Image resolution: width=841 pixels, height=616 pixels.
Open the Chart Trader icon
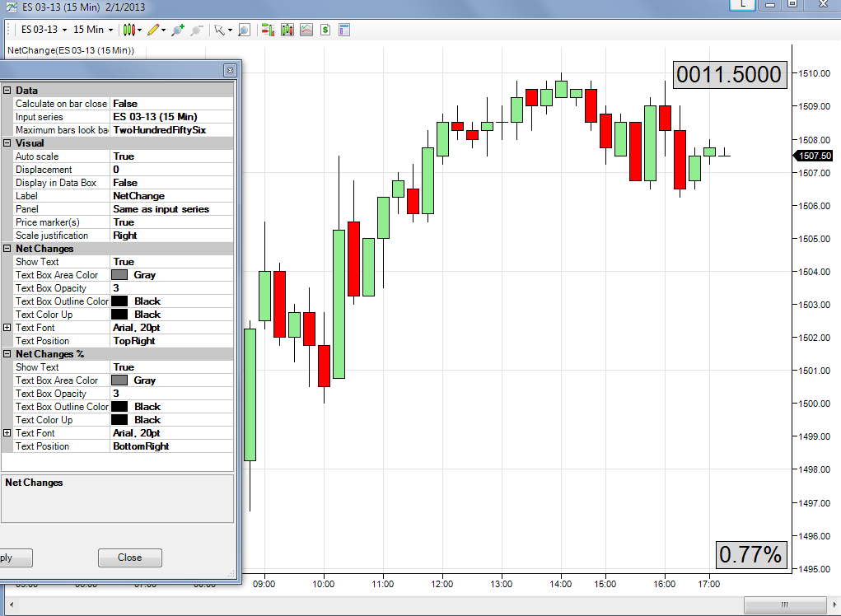[x=268, y=30]
